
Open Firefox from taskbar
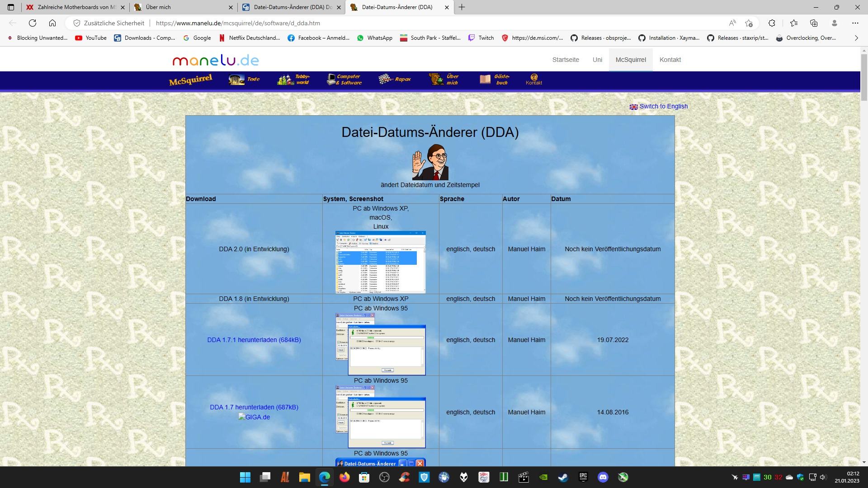(x=344, y=477)
